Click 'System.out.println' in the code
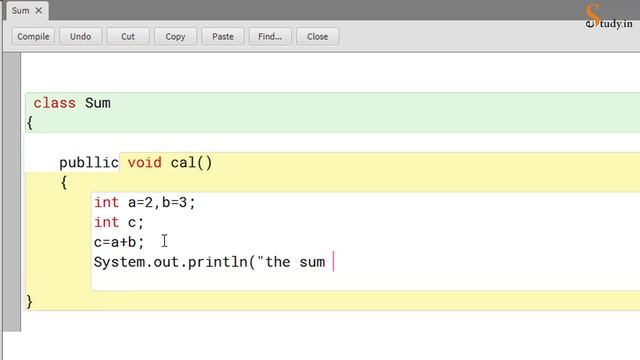The height and width of the screenshot is (360, 640). 170,262
